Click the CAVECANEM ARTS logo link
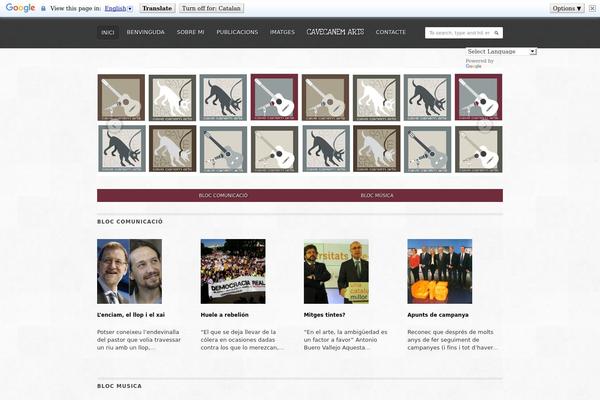This screenshot has width=600, height=400. 335,32
